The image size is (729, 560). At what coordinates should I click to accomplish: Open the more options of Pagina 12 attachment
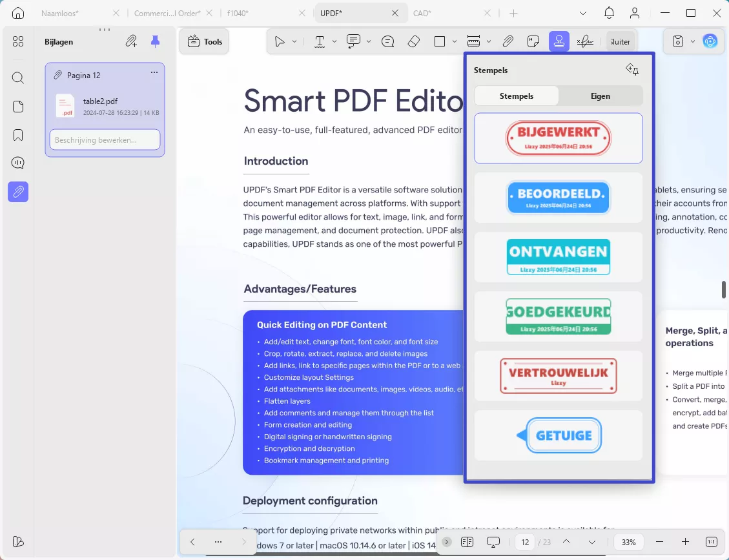tap(154, 72)
